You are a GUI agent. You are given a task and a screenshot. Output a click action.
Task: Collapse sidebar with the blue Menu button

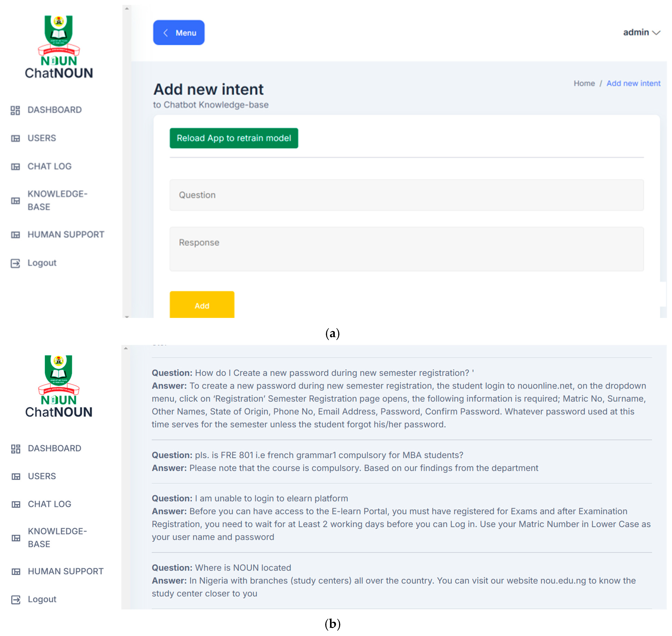coord(178,33)
